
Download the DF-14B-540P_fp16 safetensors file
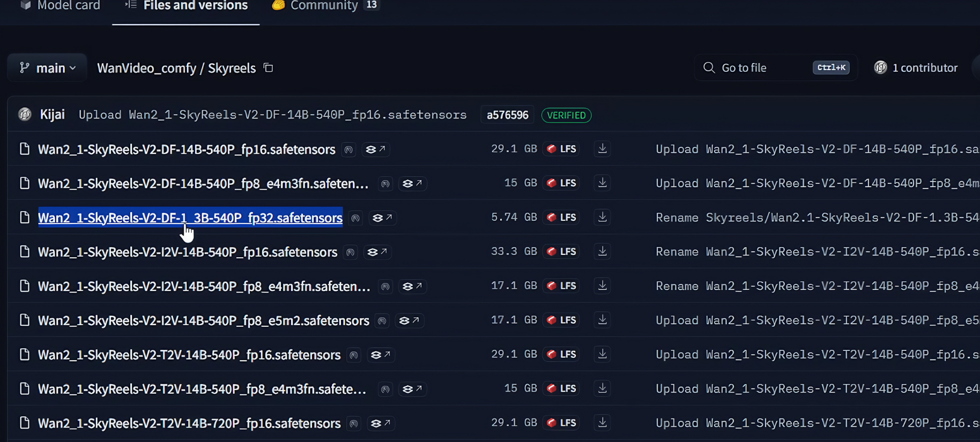pos(603,149)
